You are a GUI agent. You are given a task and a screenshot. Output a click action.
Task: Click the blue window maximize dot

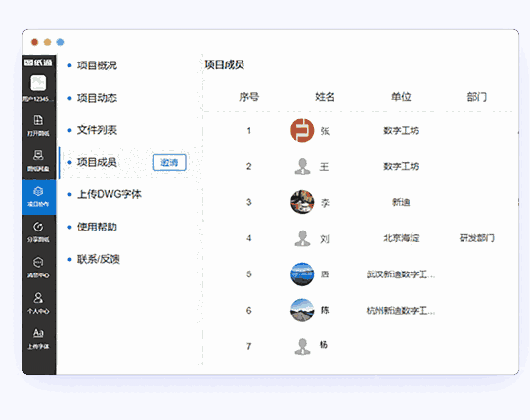pyautogui.click(x=61, y=42)
